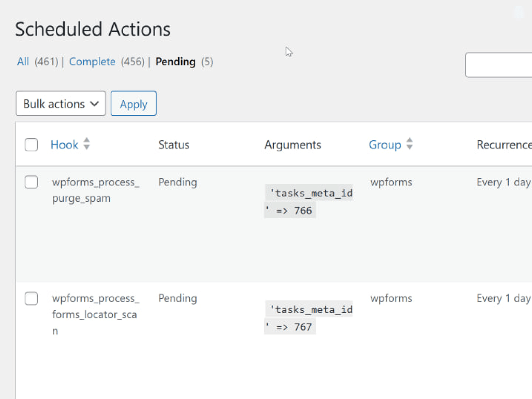Viewport: 532px width, 399px height.
Task: Click the 'tasks_meta_id' => 767 argument
Action: [x=309, y=317]
